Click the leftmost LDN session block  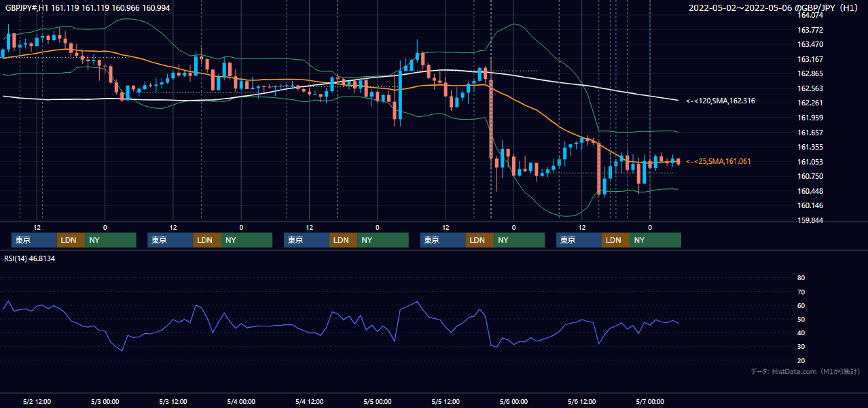click(x=71, y=240)
